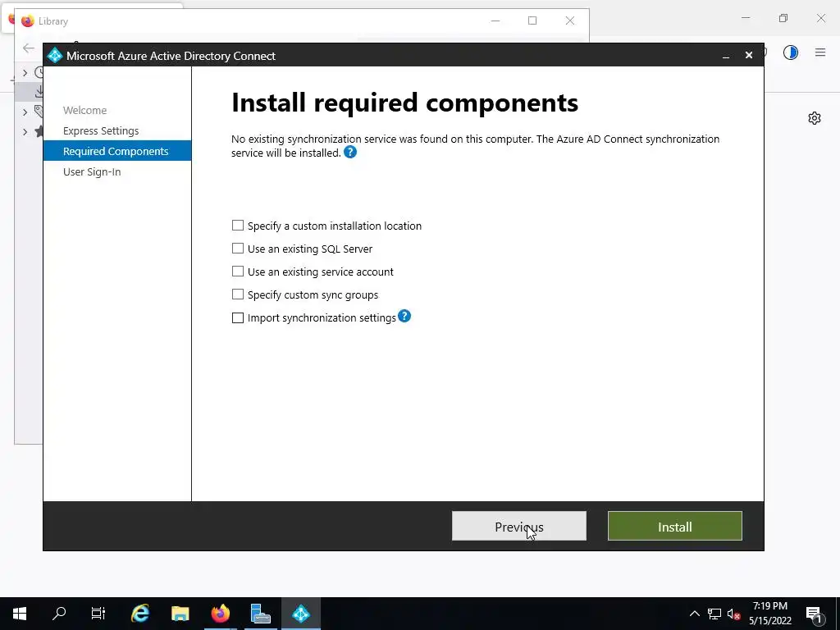This screenshot has width=840, height=630.
Task: Open Firefox from the taskbar
Action: tap(220, 614)
